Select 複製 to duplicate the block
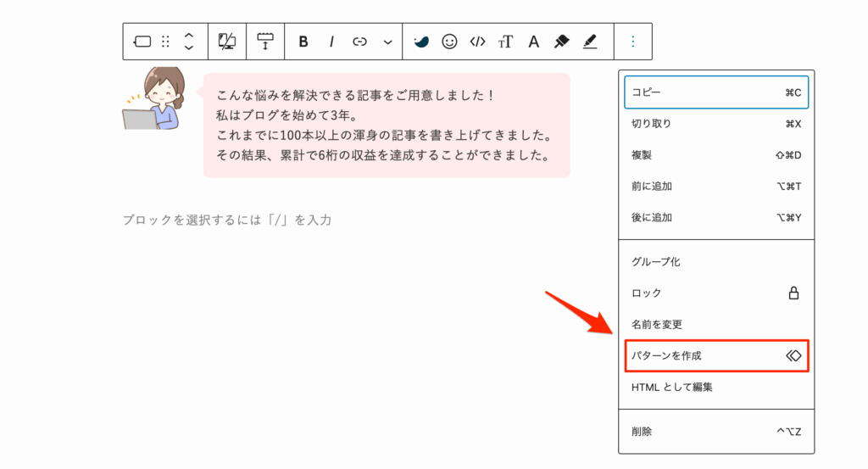 click(x=716, y=155)
